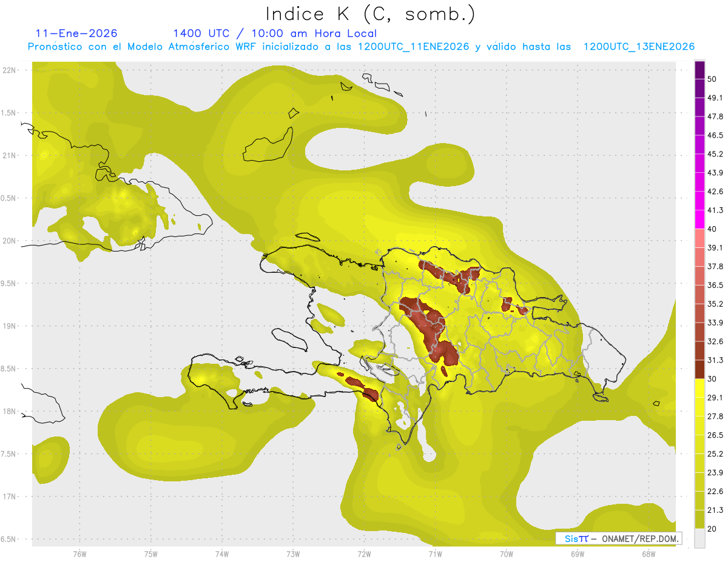Select the bright yellow swatch between 29.1 and 30
The image size is (728, 562).
[x=699, y=388]
